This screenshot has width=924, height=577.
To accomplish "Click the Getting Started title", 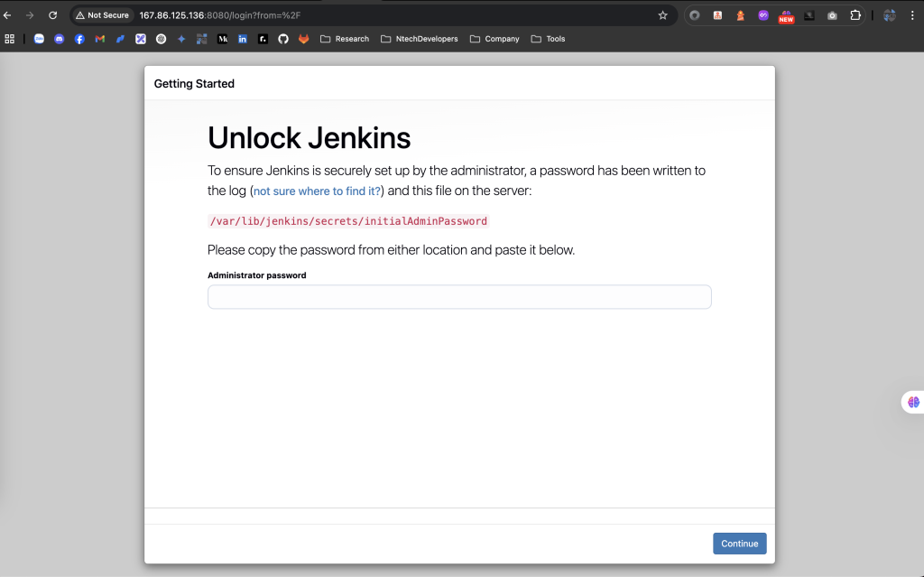I will (x=194, y=84).
